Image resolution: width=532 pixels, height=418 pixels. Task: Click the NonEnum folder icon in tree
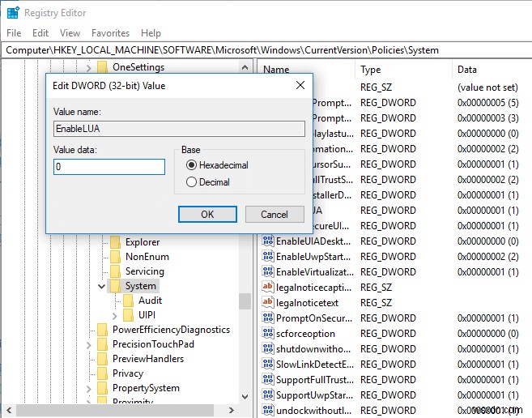(115, 257)
